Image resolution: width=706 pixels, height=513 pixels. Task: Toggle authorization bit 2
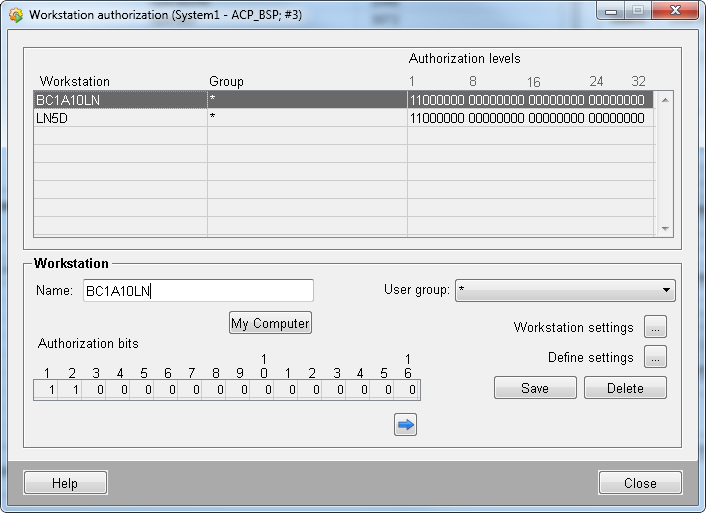72,391
